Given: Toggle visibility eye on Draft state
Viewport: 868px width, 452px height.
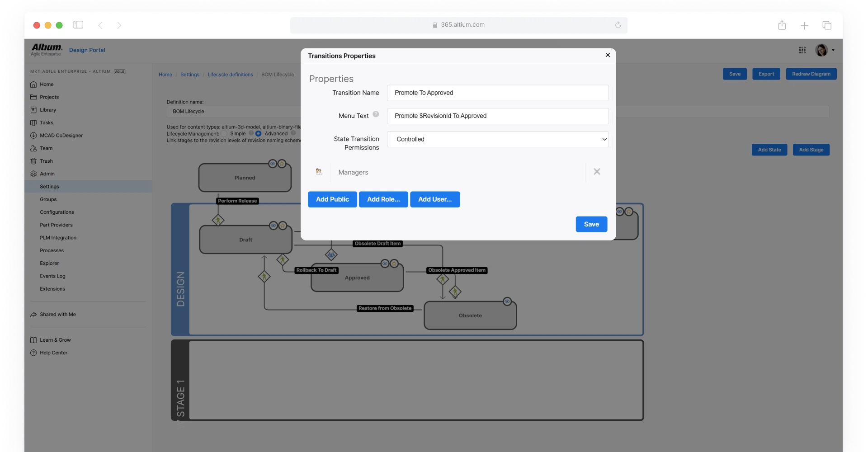Looking at the screenshot, I should [274, 226].
